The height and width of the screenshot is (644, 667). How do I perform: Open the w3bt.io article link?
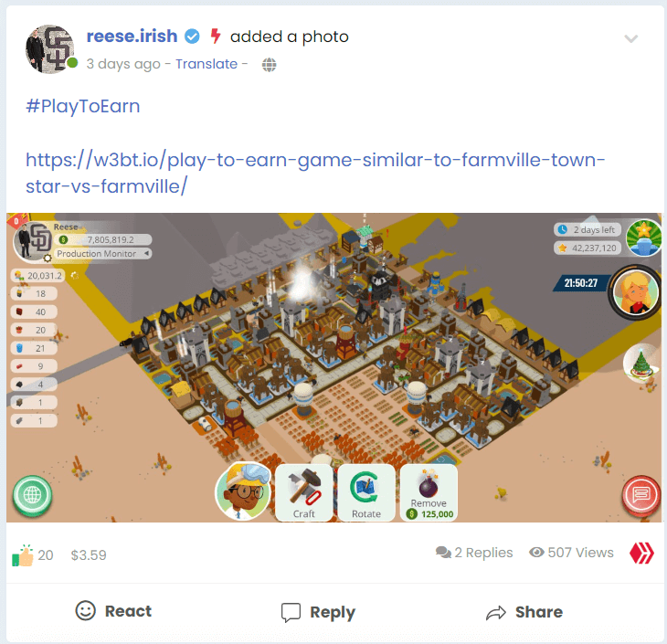click(315, 174)
